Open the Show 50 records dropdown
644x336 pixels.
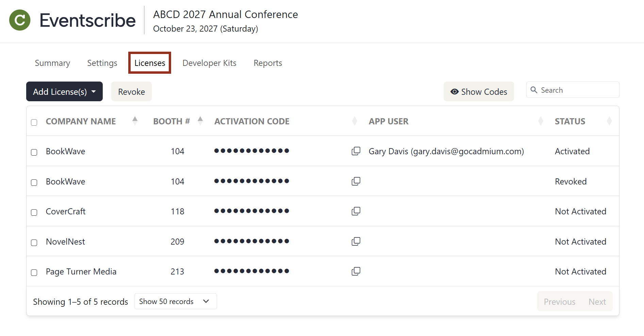pyautogui.click(x=176, y=301)
